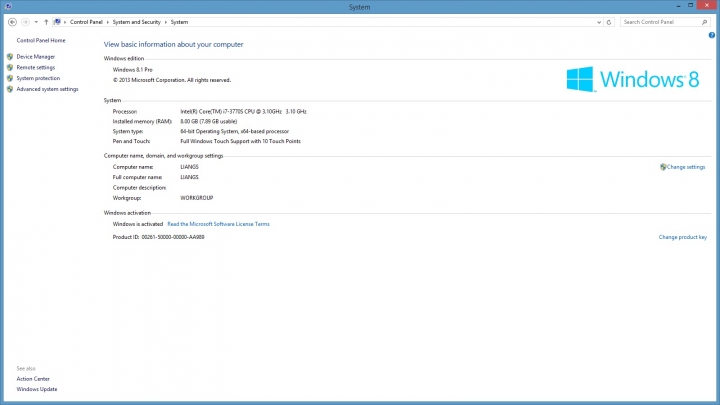Image resolution: width=720 pixels, height=405 pixels.
Task: Click the search magnifier icon
Action: click(x=704, y=22)
